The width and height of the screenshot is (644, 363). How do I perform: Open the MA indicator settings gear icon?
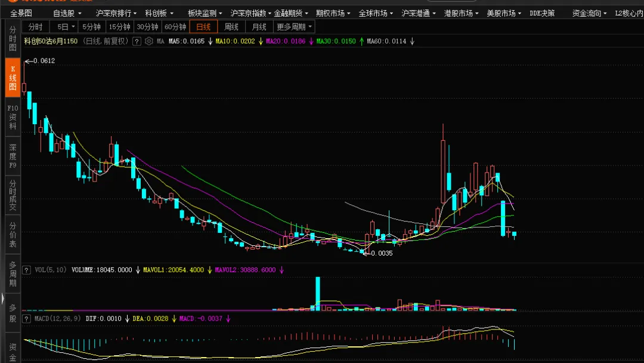coord(149,41)
